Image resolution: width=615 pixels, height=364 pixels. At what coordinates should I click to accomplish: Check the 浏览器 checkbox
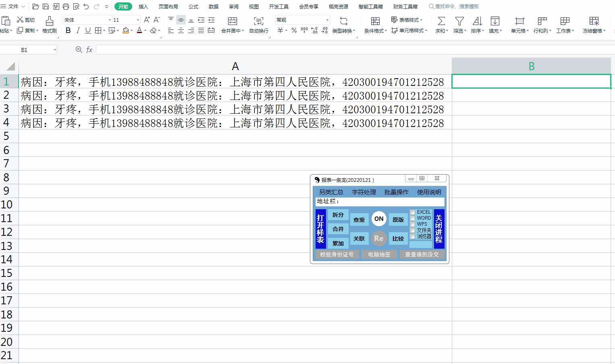point(413,236)
